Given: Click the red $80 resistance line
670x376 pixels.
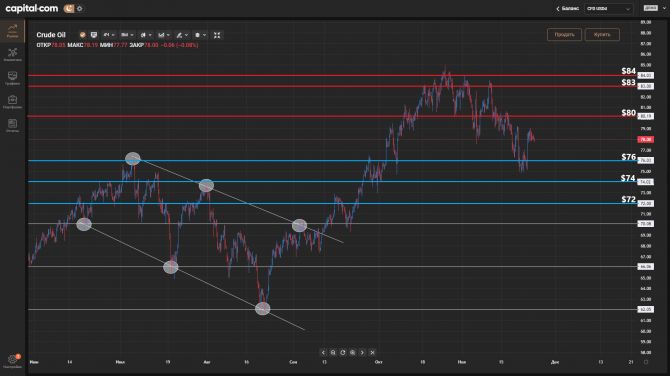Looking at the screenshot, I should pos(325,116).
